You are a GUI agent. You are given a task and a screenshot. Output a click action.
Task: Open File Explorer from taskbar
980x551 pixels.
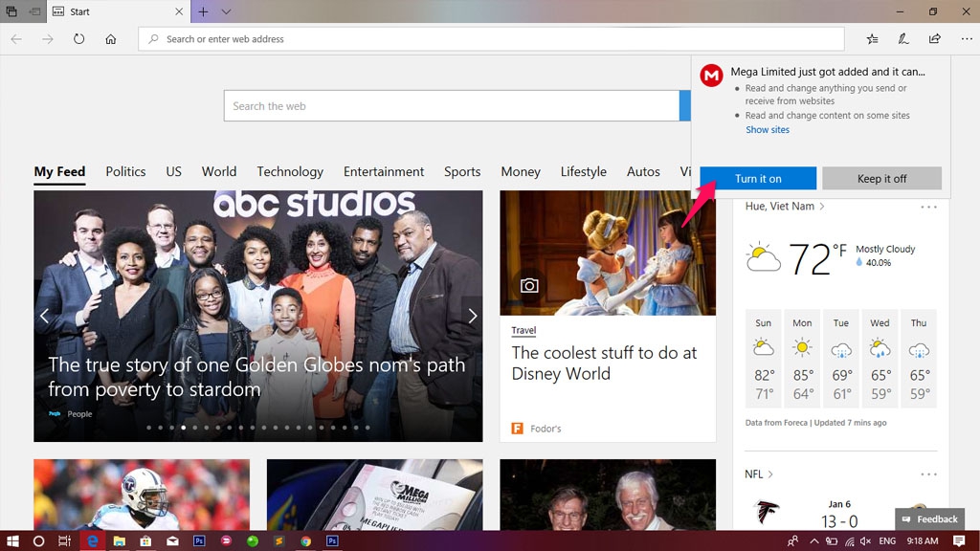point(119,541)
